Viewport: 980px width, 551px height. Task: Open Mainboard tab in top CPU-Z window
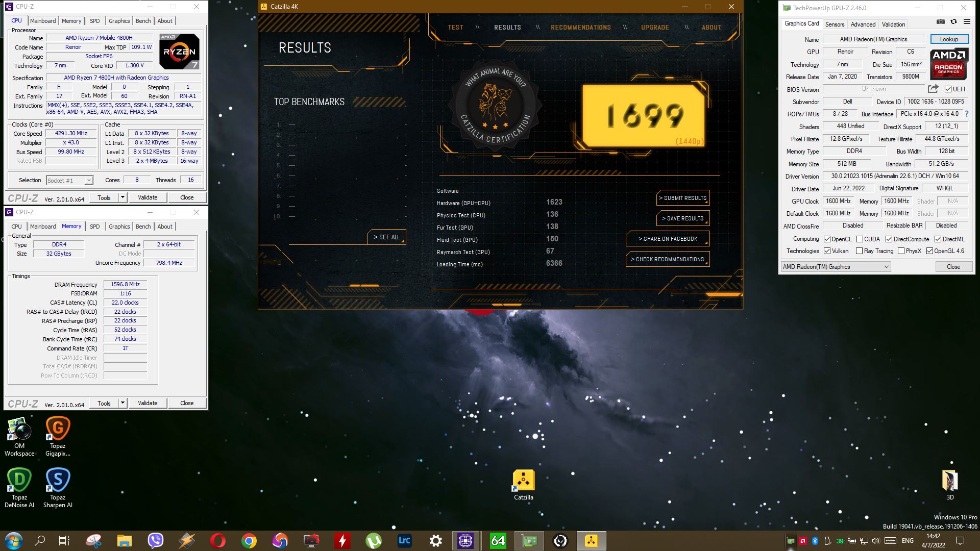tap(43, 21)
